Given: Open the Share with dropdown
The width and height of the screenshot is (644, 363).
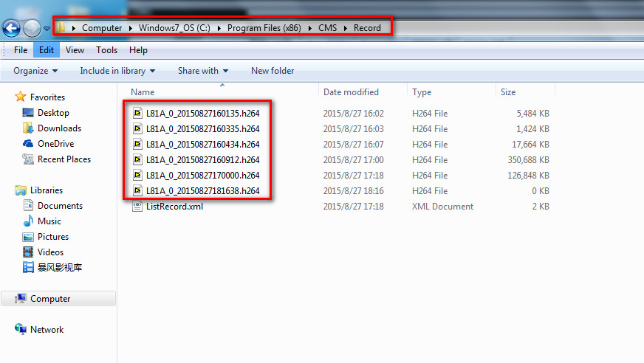Looking at the screenshot, I should [203, 71].
